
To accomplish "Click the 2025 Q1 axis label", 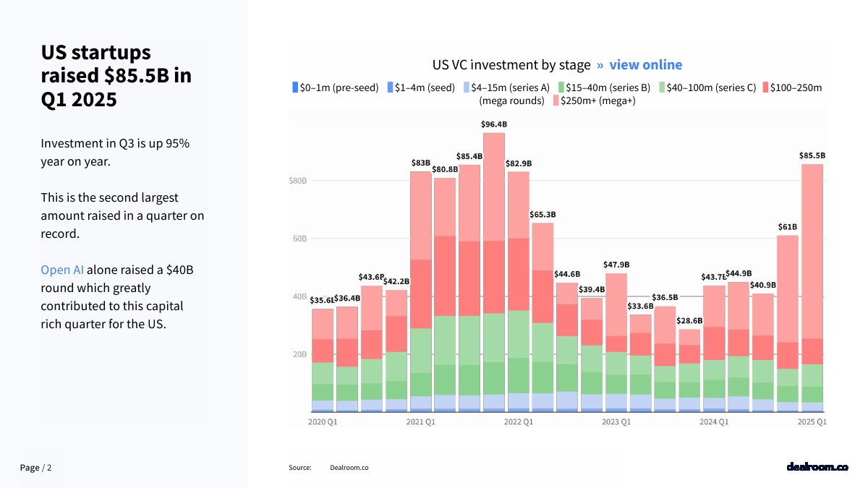I will tap(812, 421).
